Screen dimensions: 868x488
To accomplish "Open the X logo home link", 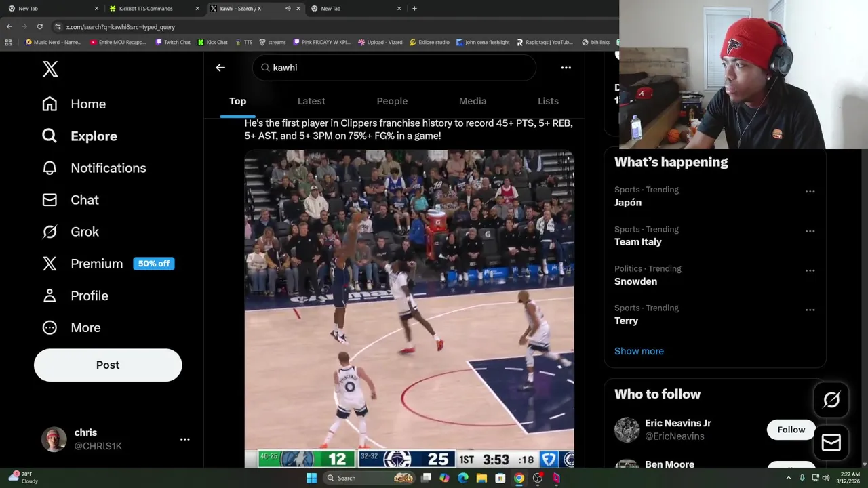I will point(50,68).
